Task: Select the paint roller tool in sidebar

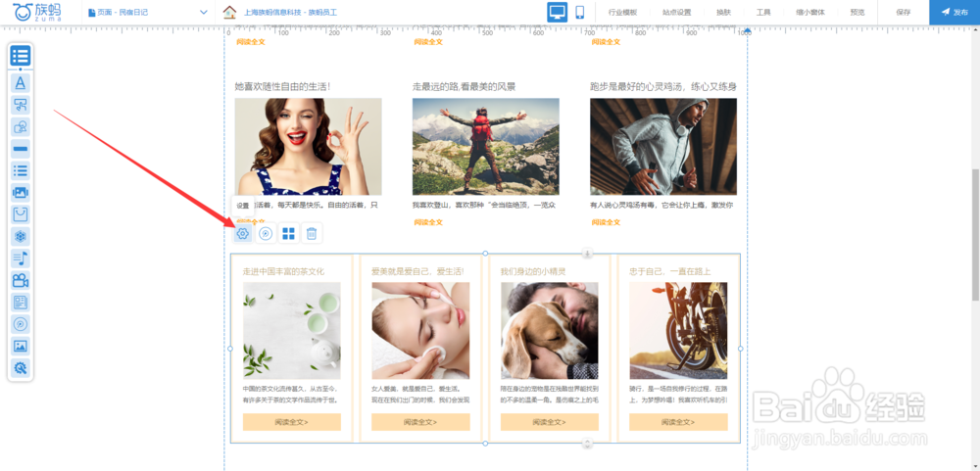Action: click(x=20, y=105)
